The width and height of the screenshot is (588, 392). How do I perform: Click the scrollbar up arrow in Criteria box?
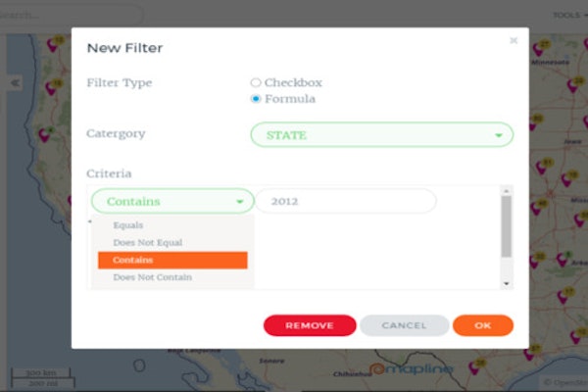(x=507, y=191)
